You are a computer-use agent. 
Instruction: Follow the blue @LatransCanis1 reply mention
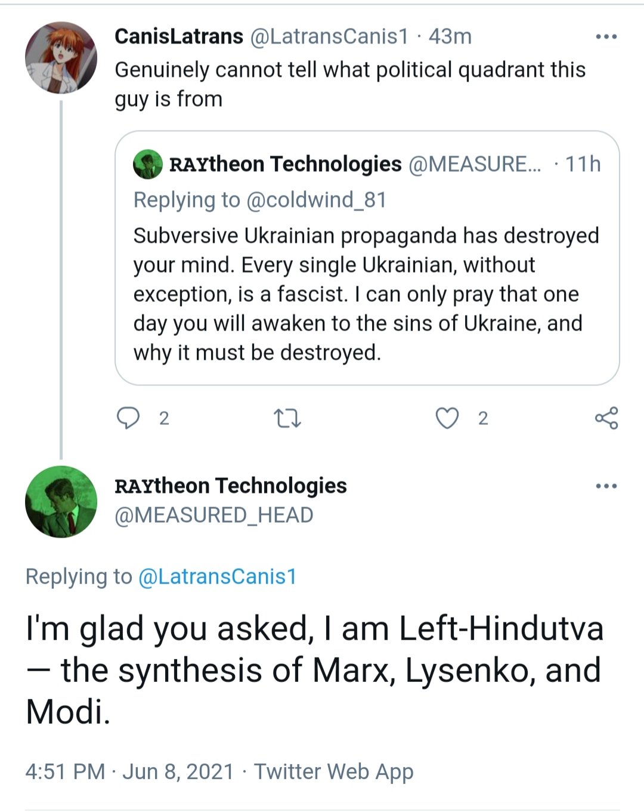[x=217, y=576]
